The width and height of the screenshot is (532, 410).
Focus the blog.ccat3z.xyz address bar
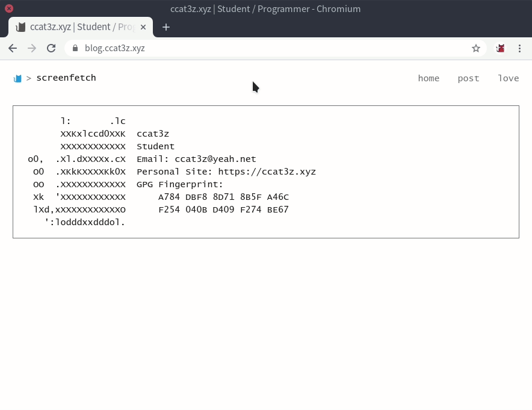coord(271,48)
